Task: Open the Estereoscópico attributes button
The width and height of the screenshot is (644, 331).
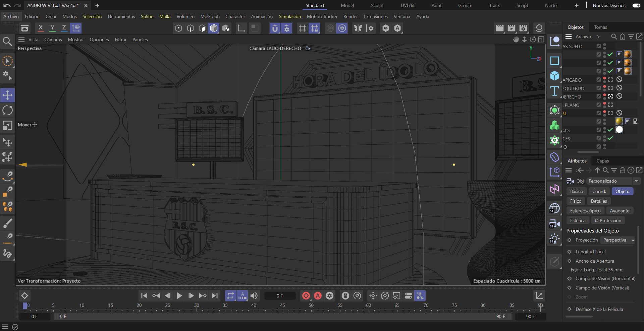Action: (585, 211)
